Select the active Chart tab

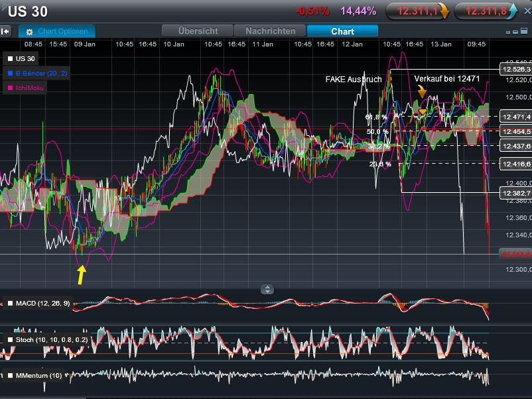tap(342, 30)
